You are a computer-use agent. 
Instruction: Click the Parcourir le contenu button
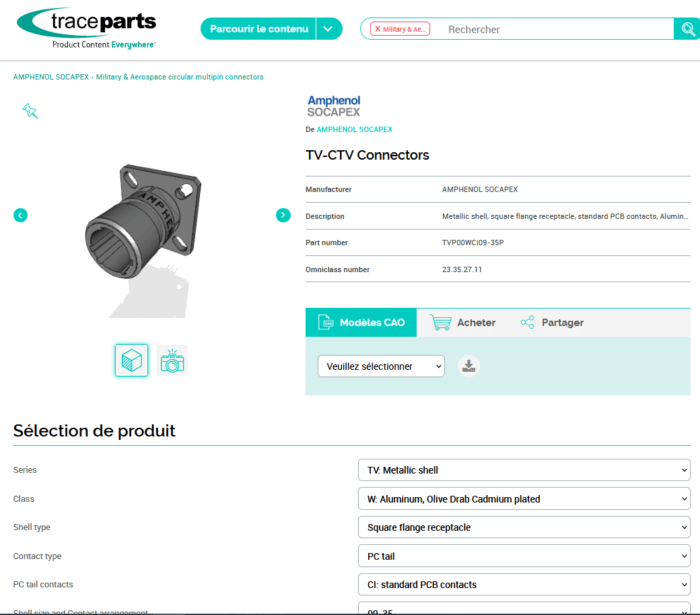pyautogui.click(x=258, y=29)
